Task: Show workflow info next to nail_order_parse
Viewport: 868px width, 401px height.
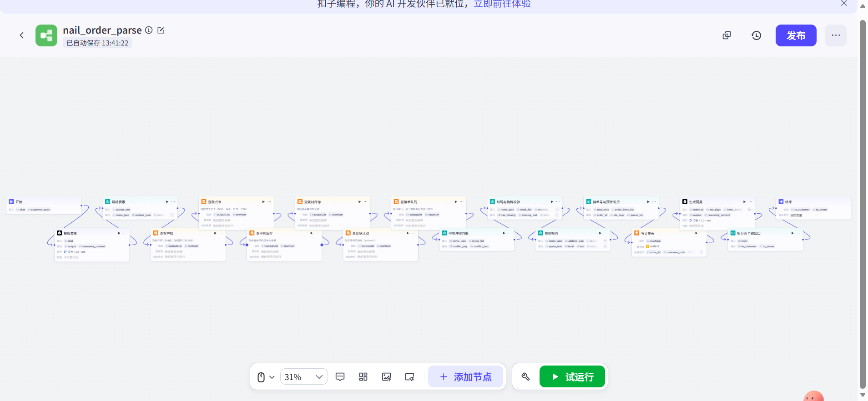Action: click(x=149, y=30)
